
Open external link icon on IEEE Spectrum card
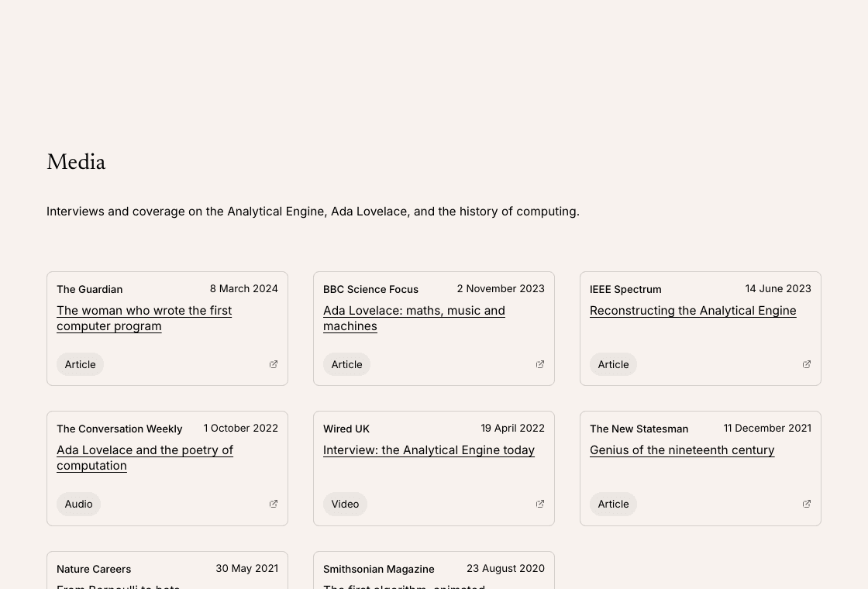pyautogui.click(x=807, y=364)
